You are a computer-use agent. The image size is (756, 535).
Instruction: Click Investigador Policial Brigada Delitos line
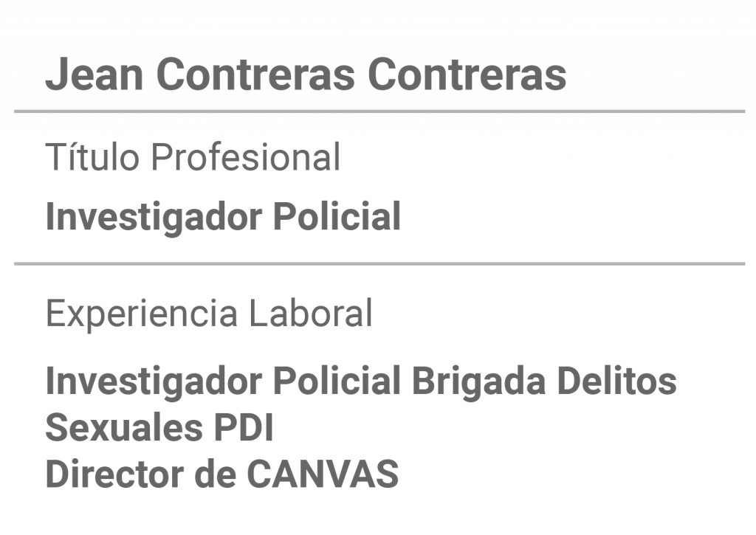click(361, 382)
